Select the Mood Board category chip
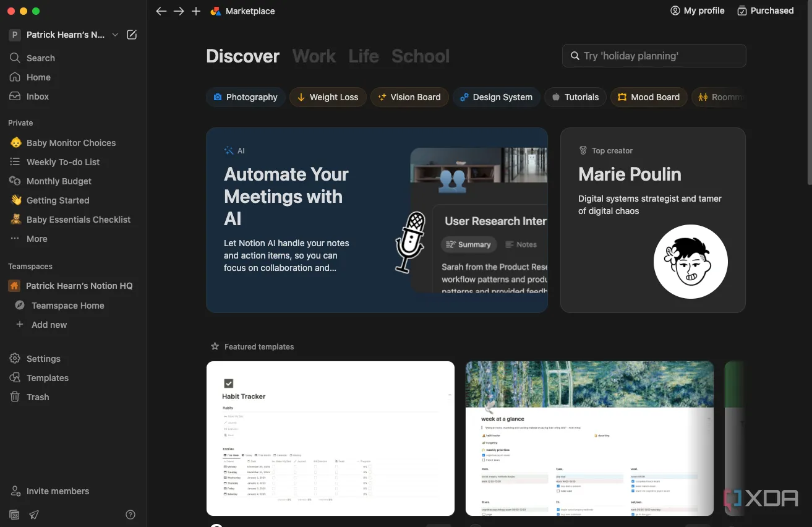This screenshot has width=812, height=527. click(648, 97)
